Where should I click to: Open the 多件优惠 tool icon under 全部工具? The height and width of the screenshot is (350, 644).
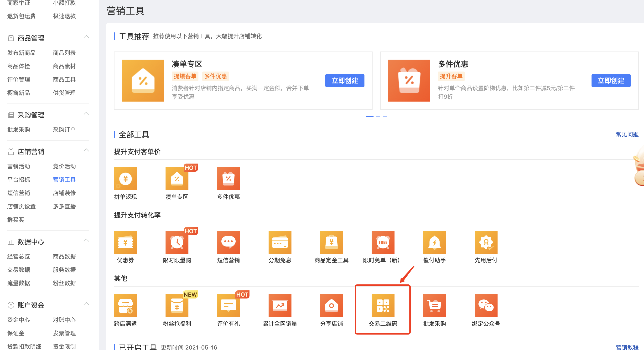[228, 179]
